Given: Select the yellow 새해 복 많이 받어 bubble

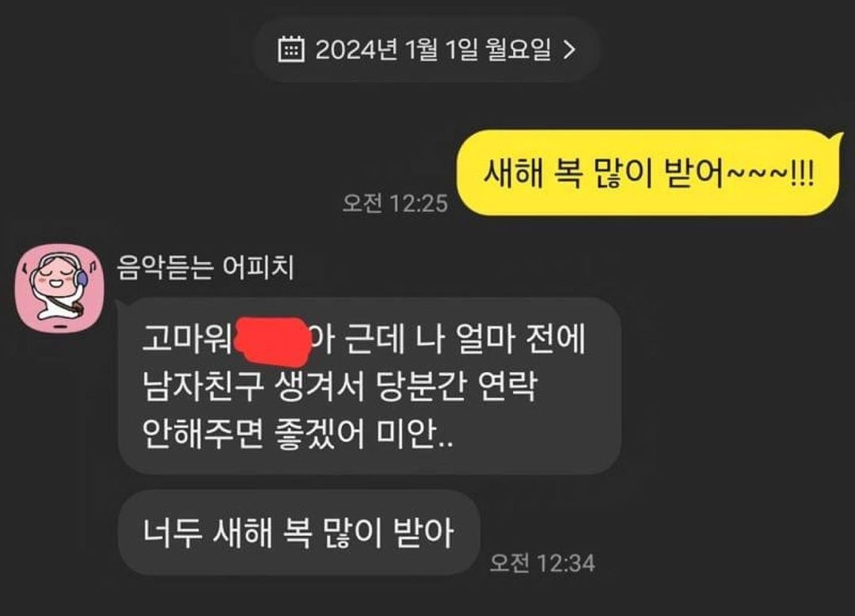Looking at the screenshot, I should click(x=648, y=173).
